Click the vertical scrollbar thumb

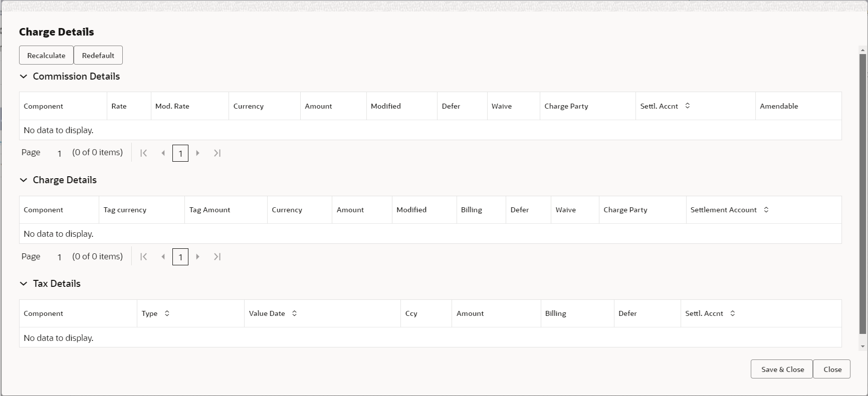pyautogui.click(x=862, y=194)
